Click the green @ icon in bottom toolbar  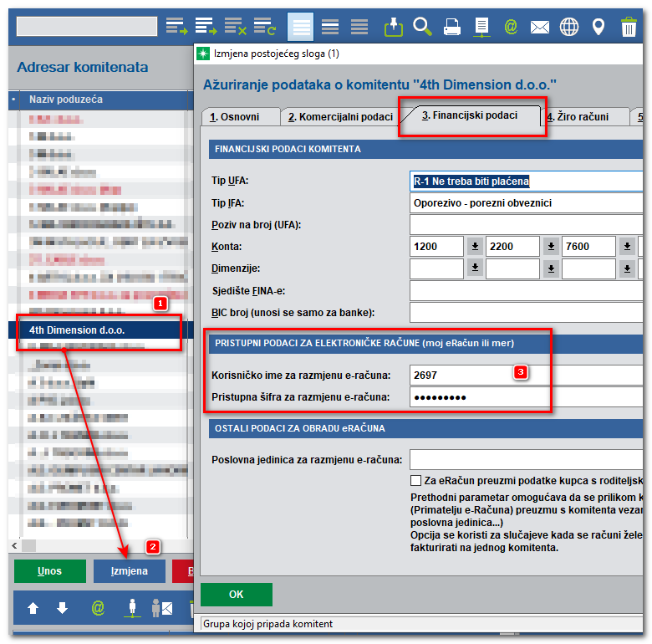tap(98, 608)
